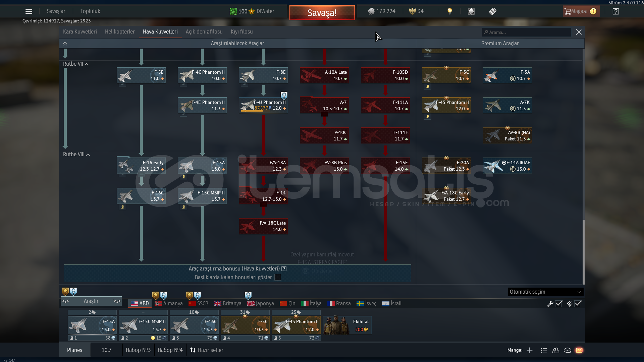Select the İsveç nation tab
This screenshot has height=362, width=644.
[x=366, y=304]
